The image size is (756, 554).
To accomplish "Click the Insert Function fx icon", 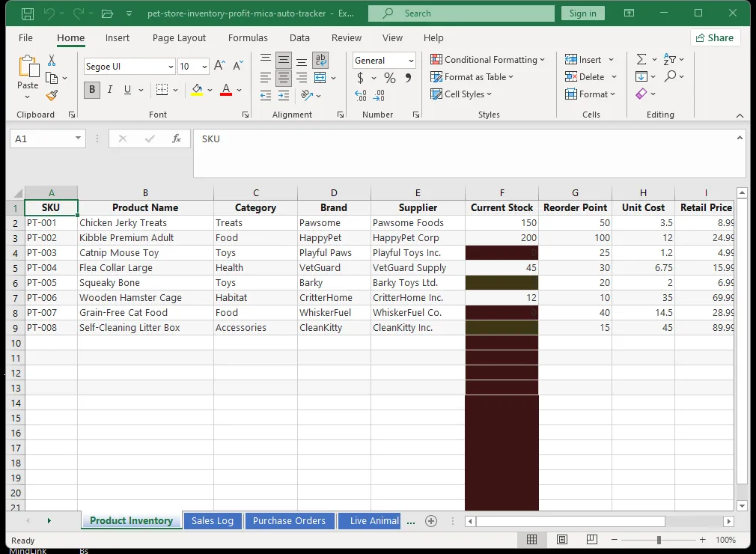I will [177, 138].
